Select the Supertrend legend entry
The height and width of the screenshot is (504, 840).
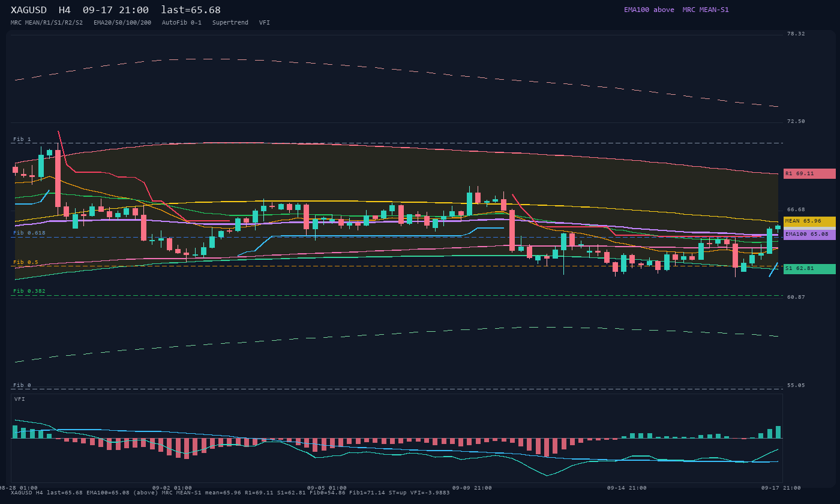230,23
